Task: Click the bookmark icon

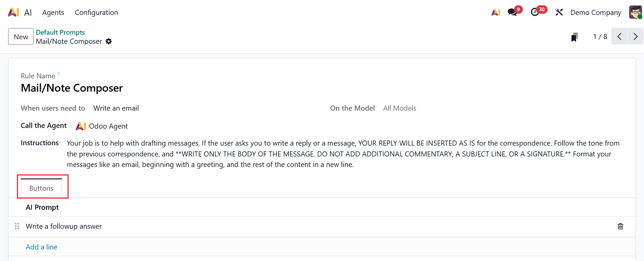Action: click(x=574, y=37)
